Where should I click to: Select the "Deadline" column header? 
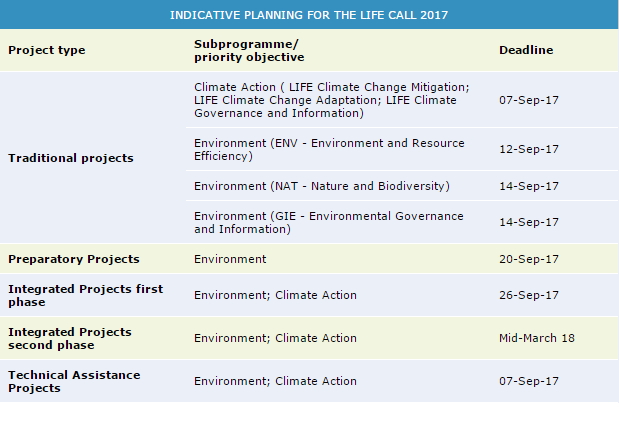(526, 50)
